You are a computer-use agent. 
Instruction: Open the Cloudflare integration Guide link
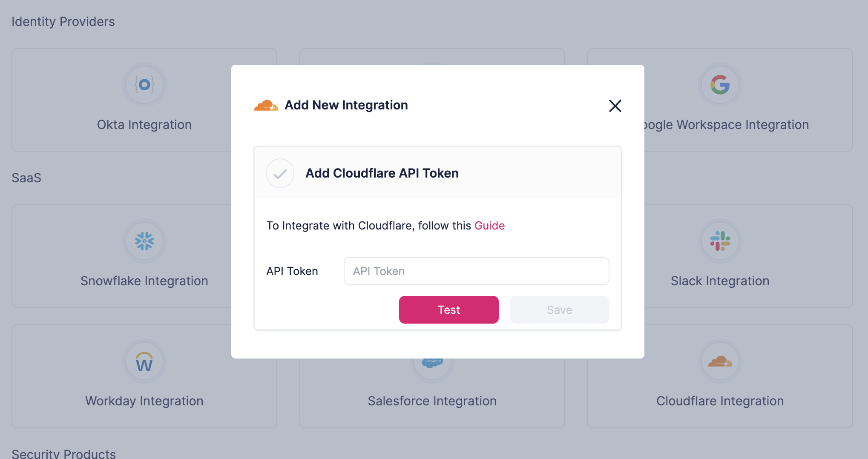[489, 226]
